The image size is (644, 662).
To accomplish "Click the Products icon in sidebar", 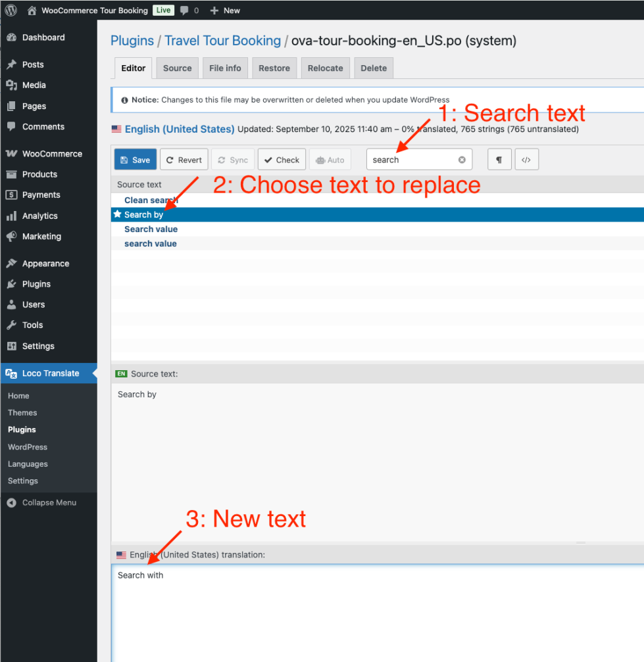I will pyautogui.click(x=11, y=174).
